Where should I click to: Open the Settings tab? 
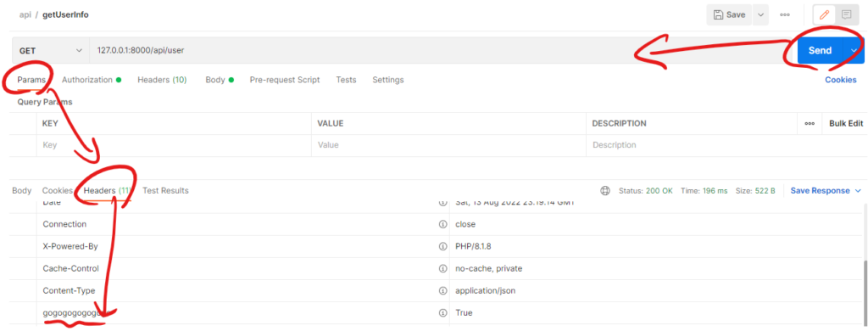[x=388, y=80]
